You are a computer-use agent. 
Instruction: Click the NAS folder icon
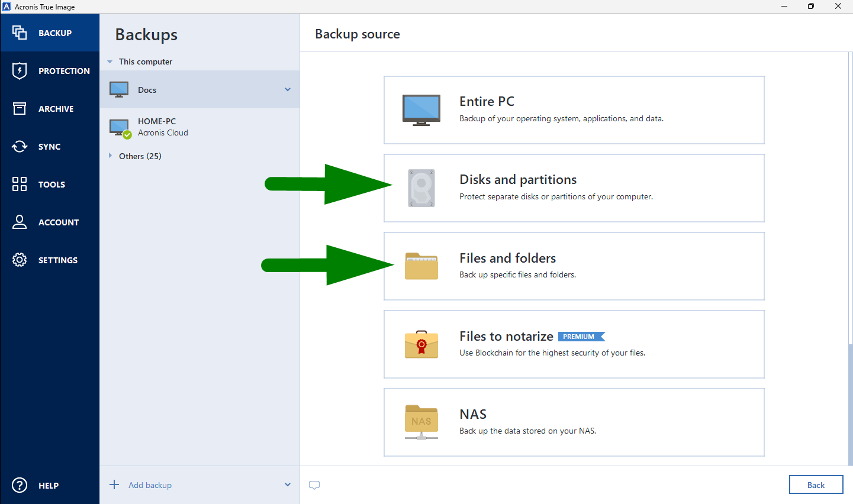click(x=421, y=422)
